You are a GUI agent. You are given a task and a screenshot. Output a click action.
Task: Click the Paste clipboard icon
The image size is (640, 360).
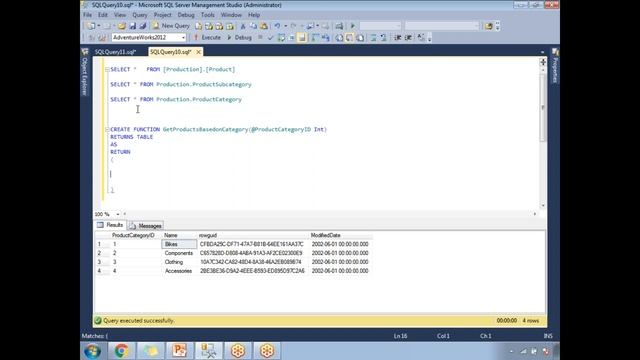click(264, 26)
